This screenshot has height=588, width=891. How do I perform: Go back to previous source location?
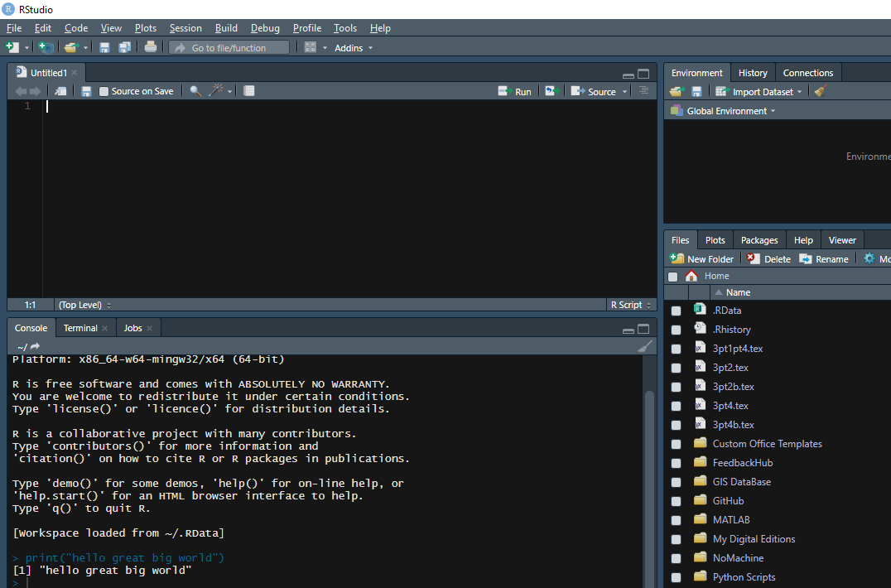click(21, 91)
